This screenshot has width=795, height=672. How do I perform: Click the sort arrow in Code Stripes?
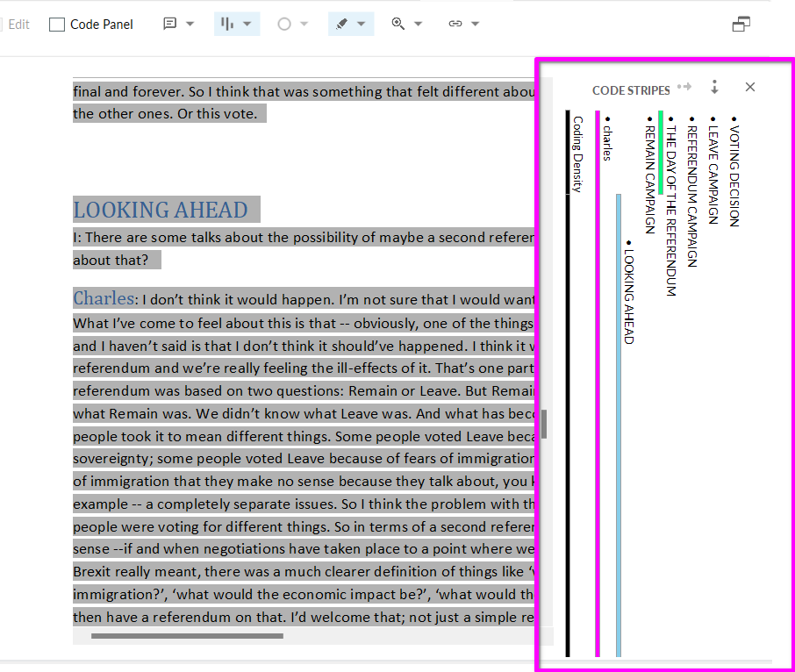coord(714,87)
